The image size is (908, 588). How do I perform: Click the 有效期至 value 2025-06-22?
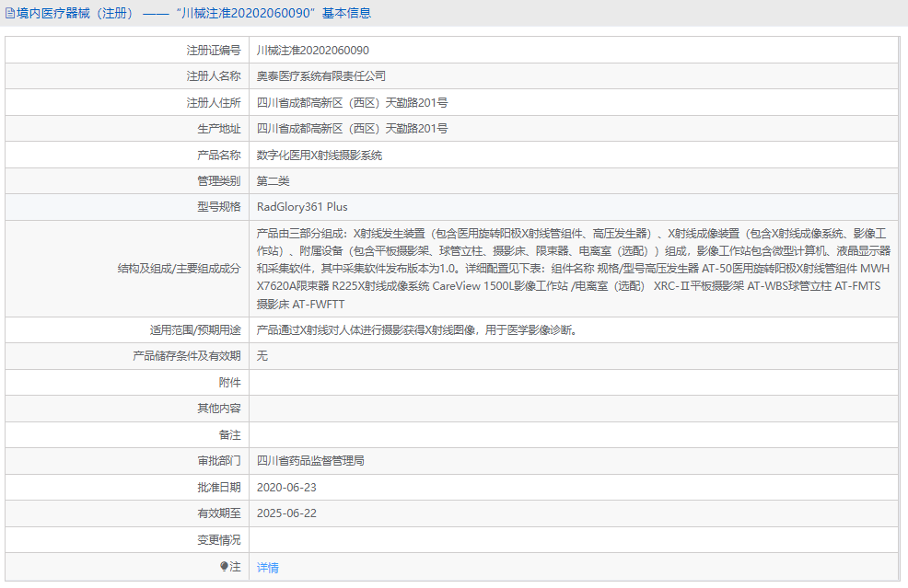pos(293,513)
